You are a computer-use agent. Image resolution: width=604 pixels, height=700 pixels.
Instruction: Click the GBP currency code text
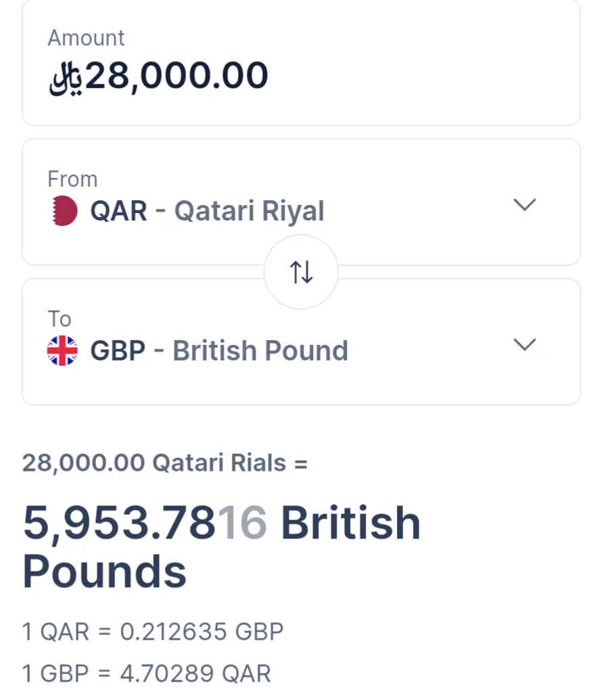[118, 351]
